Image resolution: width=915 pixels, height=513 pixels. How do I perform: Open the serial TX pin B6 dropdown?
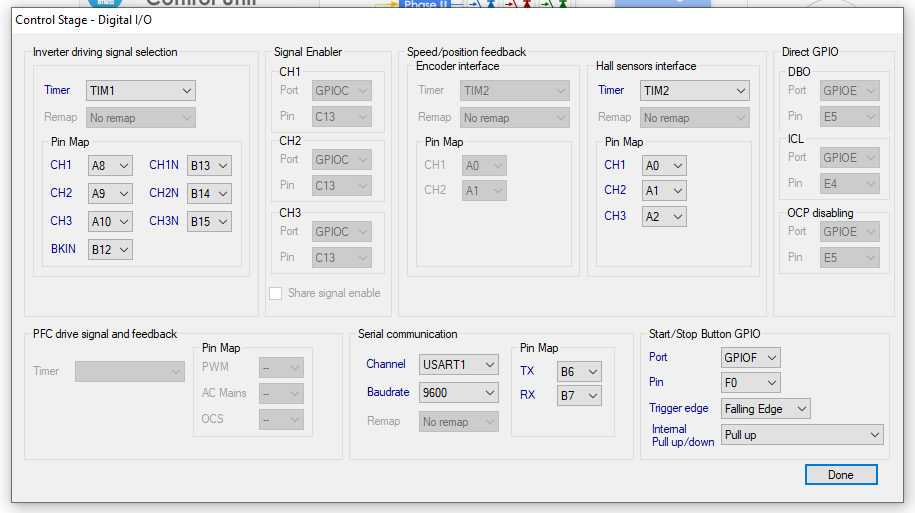click(579, 371)
